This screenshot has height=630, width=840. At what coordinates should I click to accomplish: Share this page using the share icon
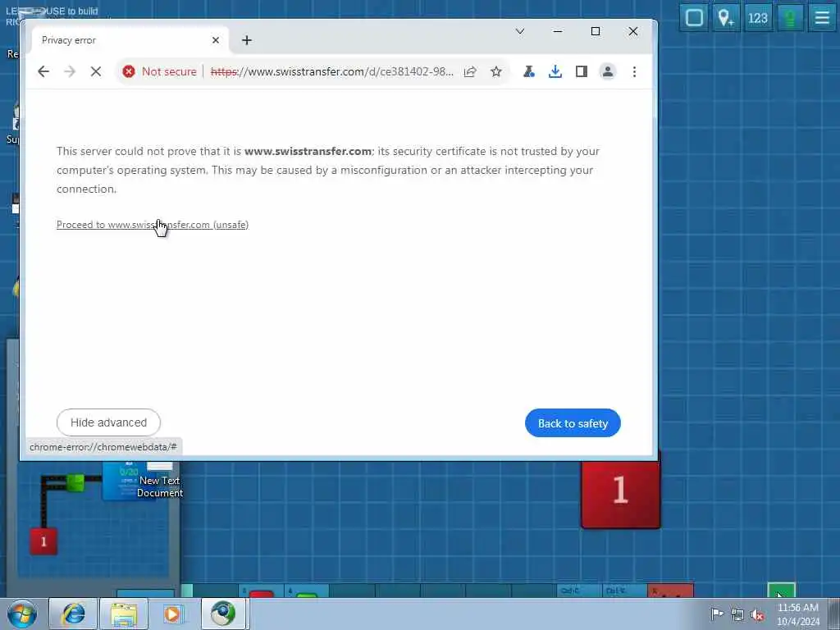[470, 71]
